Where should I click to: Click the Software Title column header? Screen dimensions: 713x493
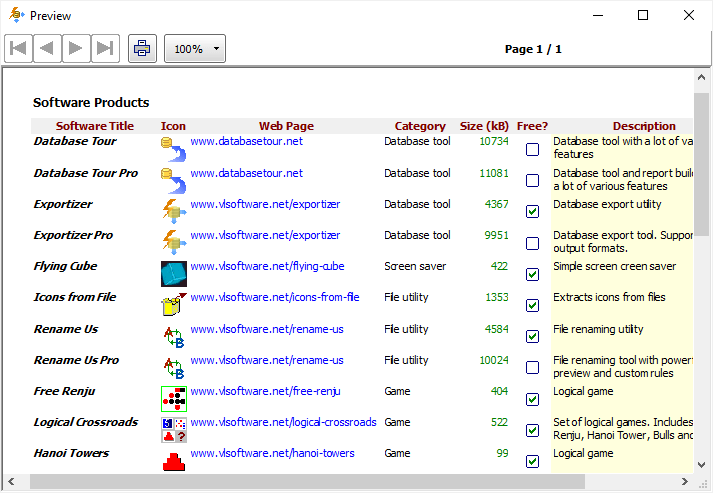(94, 126)
